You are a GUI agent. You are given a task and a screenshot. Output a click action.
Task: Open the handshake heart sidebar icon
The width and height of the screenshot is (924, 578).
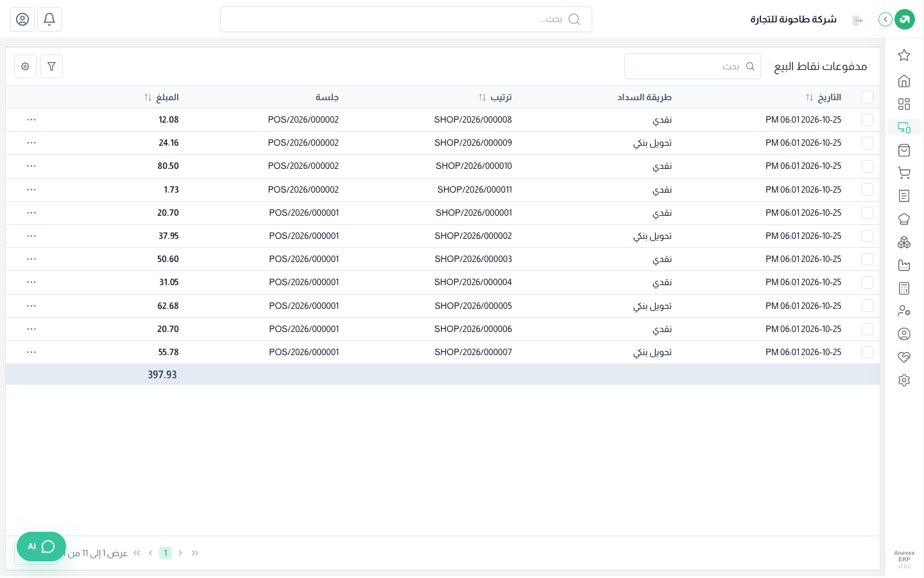tap(904, 357)
